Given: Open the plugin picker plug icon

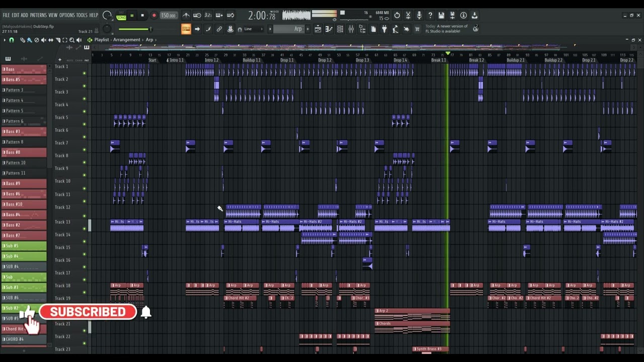Looking at the screenshot, I should pyautogui.click(x=384, y=29).
